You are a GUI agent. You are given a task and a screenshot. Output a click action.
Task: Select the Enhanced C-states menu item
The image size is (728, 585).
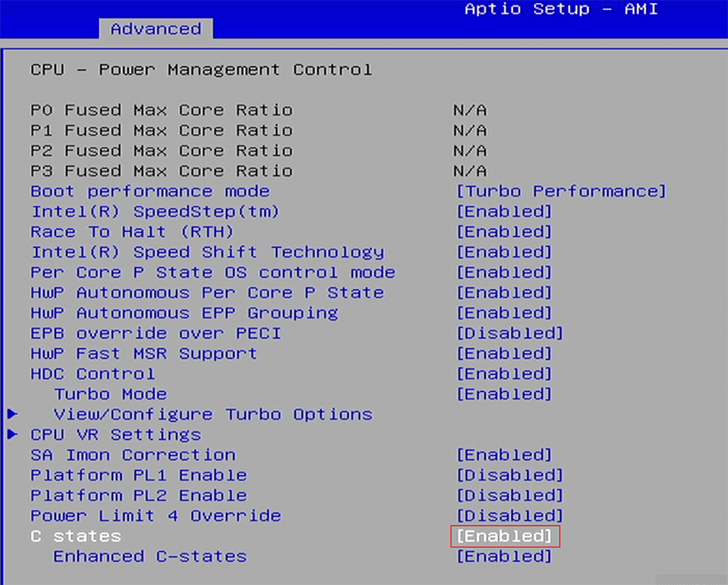(149, 557)
